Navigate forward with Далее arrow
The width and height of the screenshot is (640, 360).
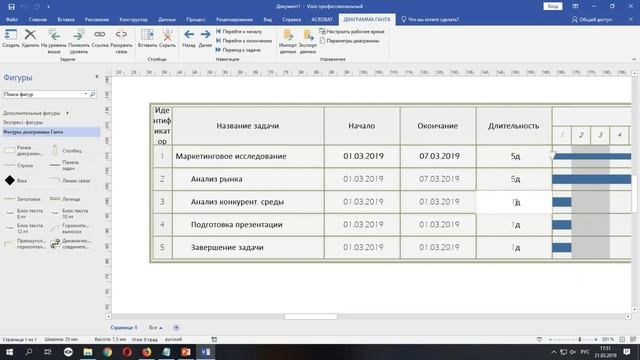[205, 38]
